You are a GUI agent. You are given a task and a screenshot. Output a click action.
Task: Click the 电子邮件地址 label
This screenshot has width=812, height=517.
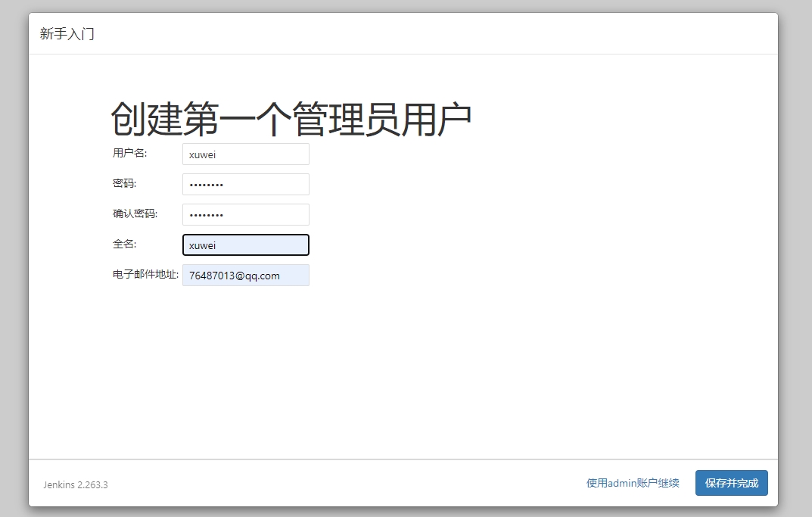[145, 274]
